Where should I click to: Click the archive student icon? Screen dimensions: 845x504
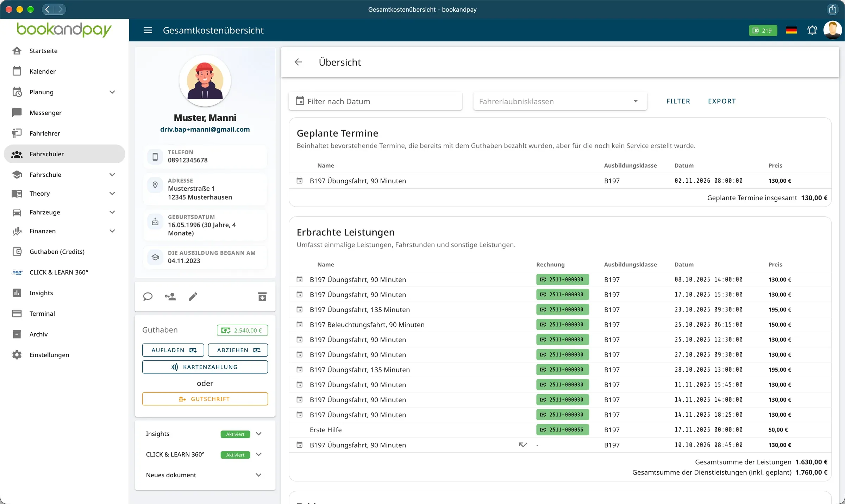pos(262,297)
